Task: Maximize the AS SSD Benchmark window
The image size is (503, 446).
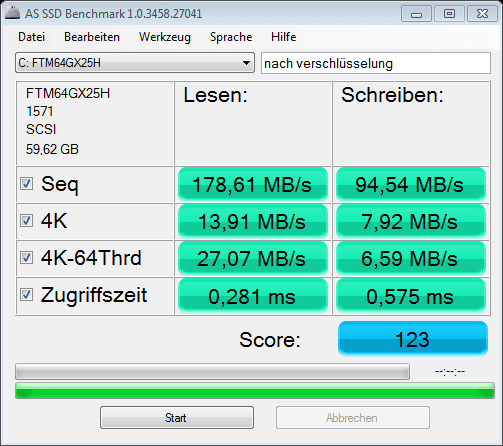Action: [449, 14]
